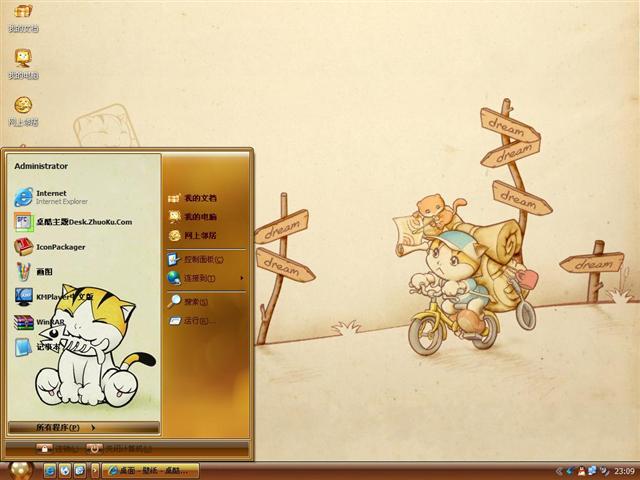Expand the Quick Launch overflow chevron

pyautogui.click(x=95, y=471)
